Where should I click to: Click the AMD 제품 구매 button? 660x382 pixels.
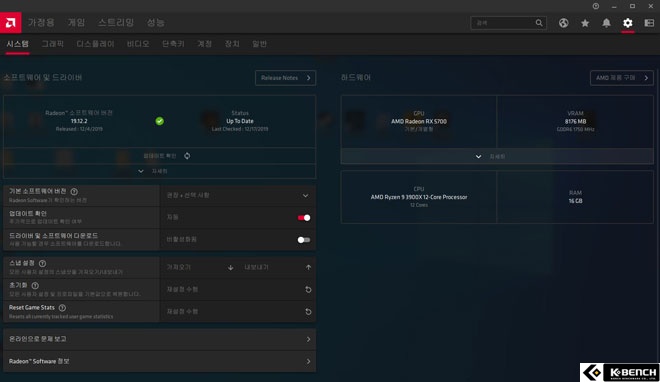coord(622,78)
